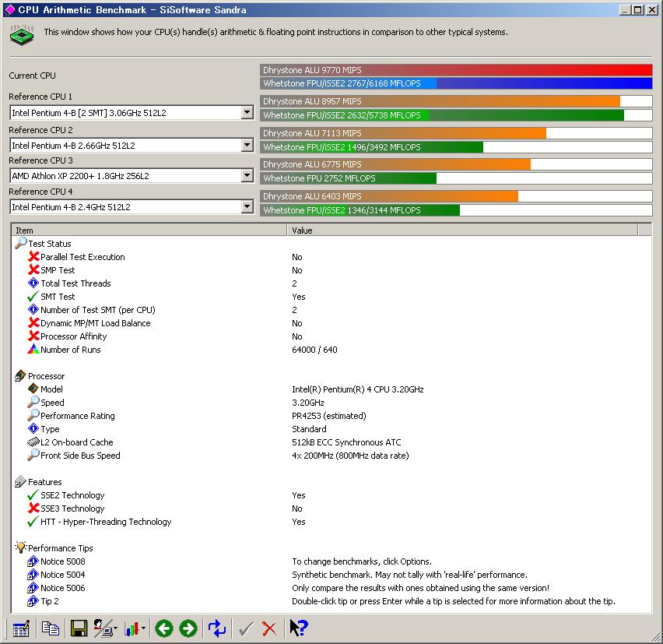
Task: Open the Options table icon in the toolbar
Action: tap(21, 628)
